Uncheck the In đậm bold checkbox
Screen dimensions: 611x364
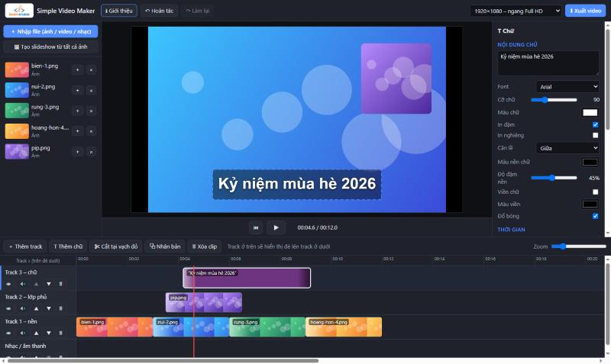tap(595, 124)
